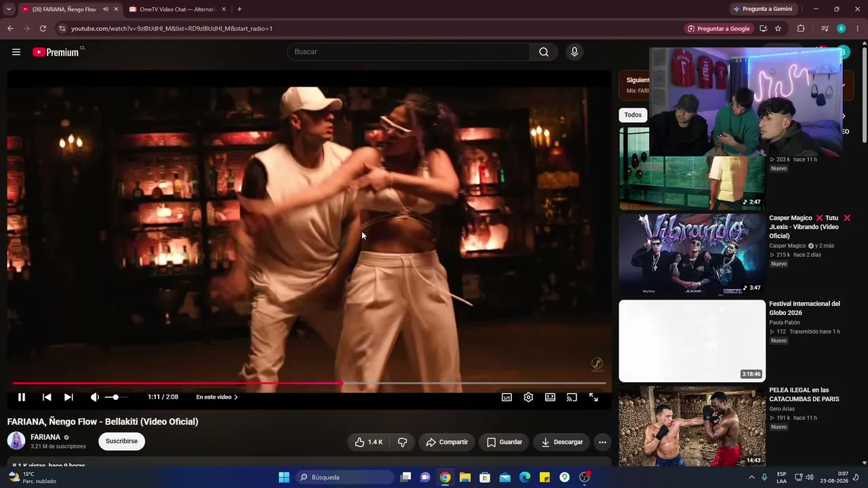868x488 pixels.
Task: Go to the previous video
Action: click(47, 397)
